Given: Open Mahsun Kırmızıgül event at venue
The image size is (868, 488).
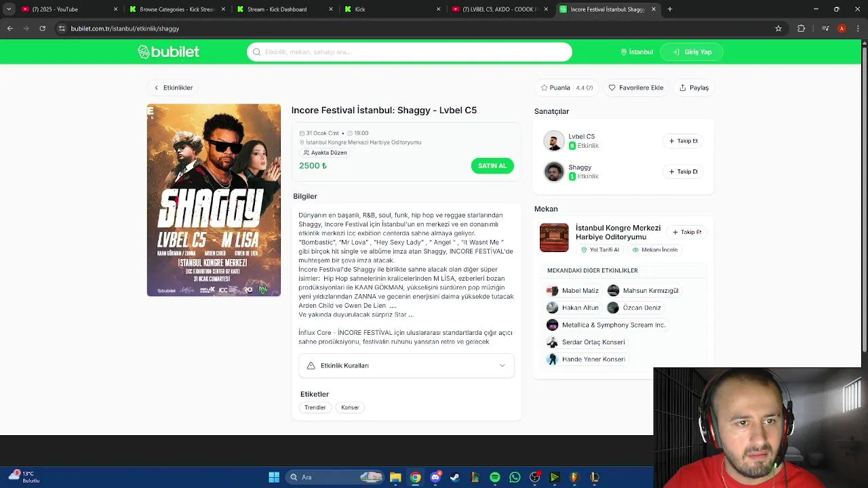Looking at the screenshot, I should pos(644,290).
